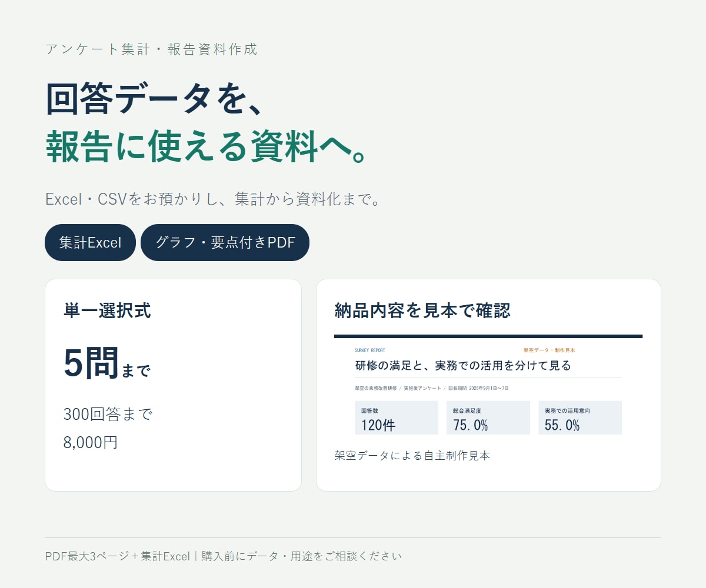Click the 架空データによる自主制作見本 caption

coord(412,456)
